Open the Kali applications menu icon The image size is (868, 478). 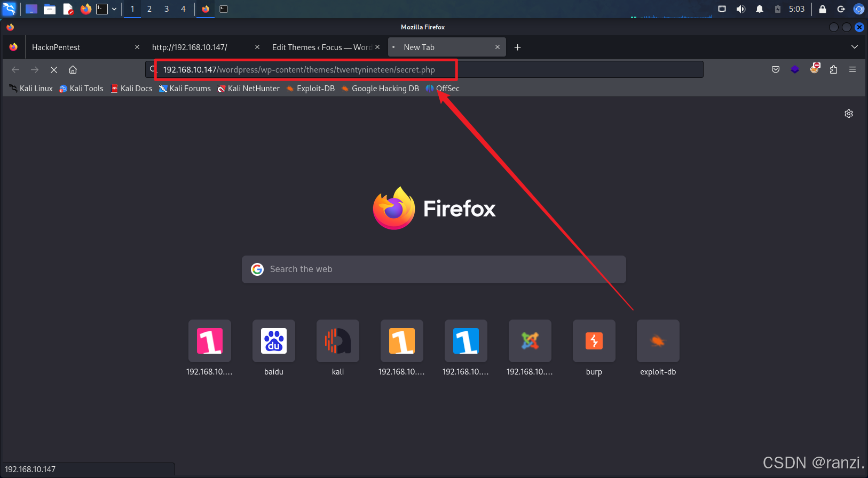point(9,9)
